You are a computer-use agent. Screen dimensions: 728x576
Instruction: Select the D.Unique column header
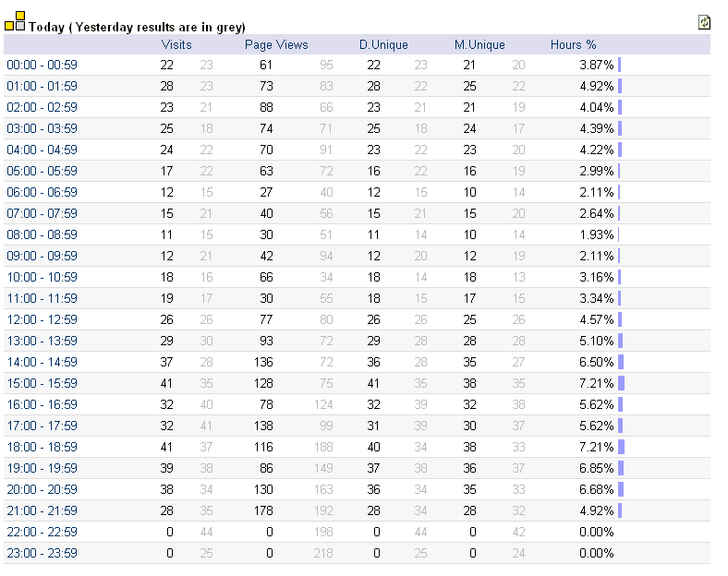tap(383, 44)
